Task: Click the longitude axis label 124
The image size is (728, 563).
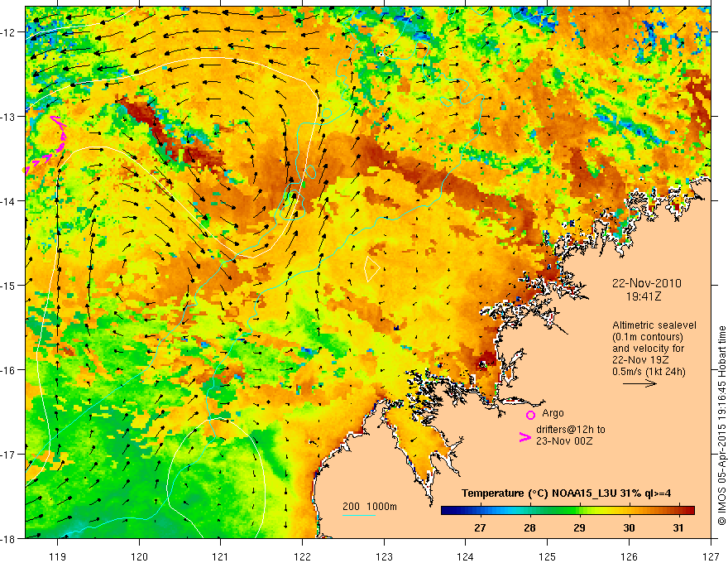Action: point(466,556)
